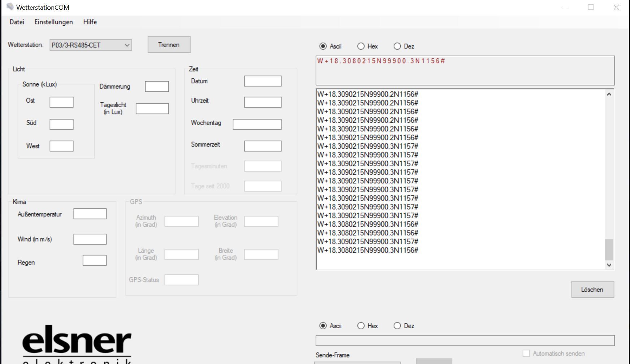This screenshot has height=364, width=630.
Task: Click the Sonne Süd value field
Action: tap(61, 124)
